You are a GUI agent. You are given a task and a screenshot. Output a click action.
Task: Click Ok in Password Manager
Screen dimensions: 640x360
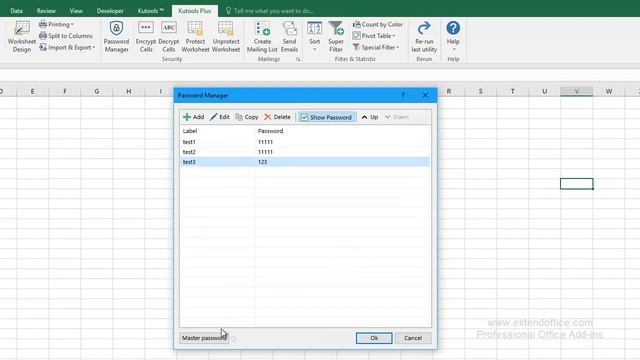[x=374, y=338]
